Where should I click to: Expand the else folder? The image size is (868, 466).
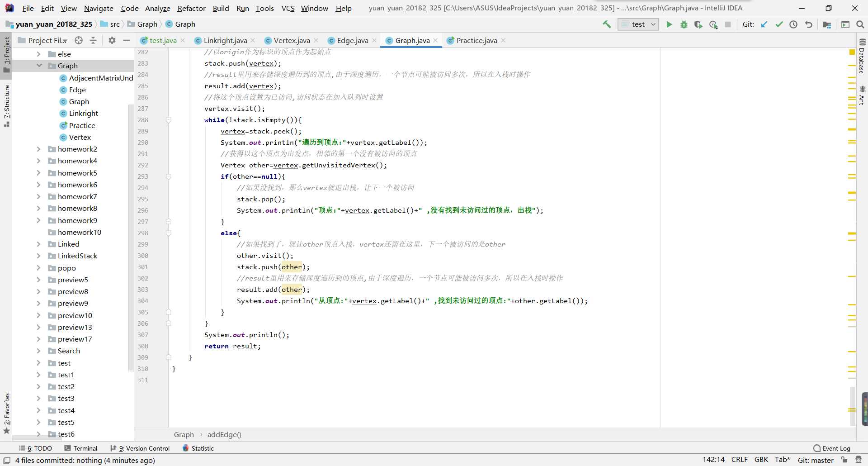pyautogui.click(x=39, y=54)
